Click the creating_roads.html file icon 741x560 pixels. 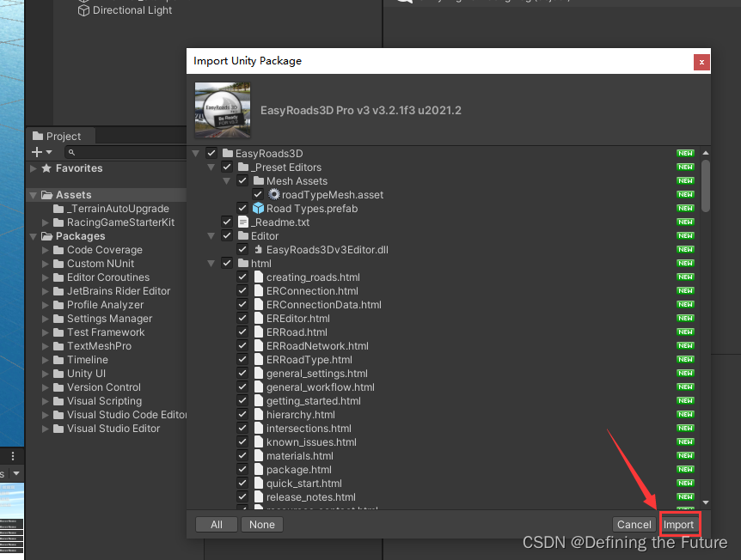259,277
